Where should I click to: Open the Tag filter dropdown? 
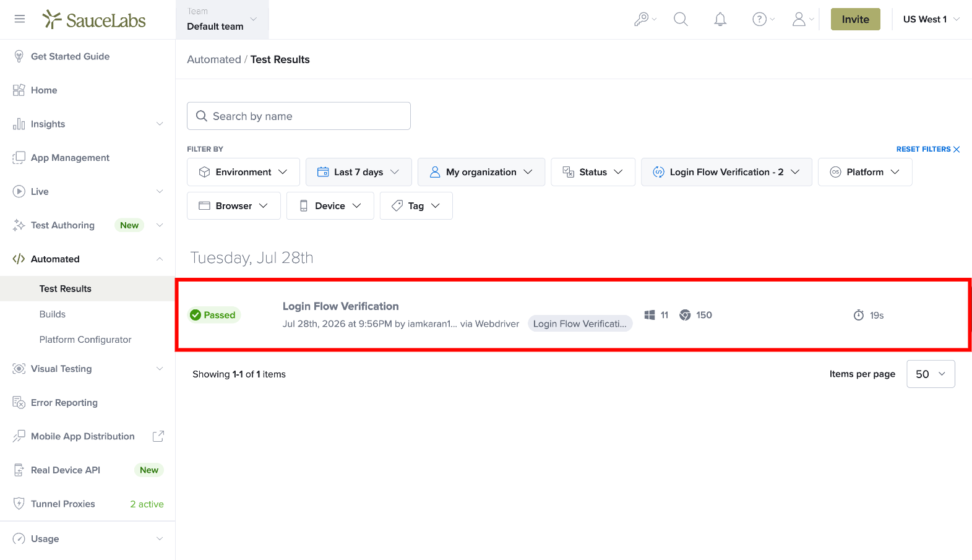pos(416,206)
